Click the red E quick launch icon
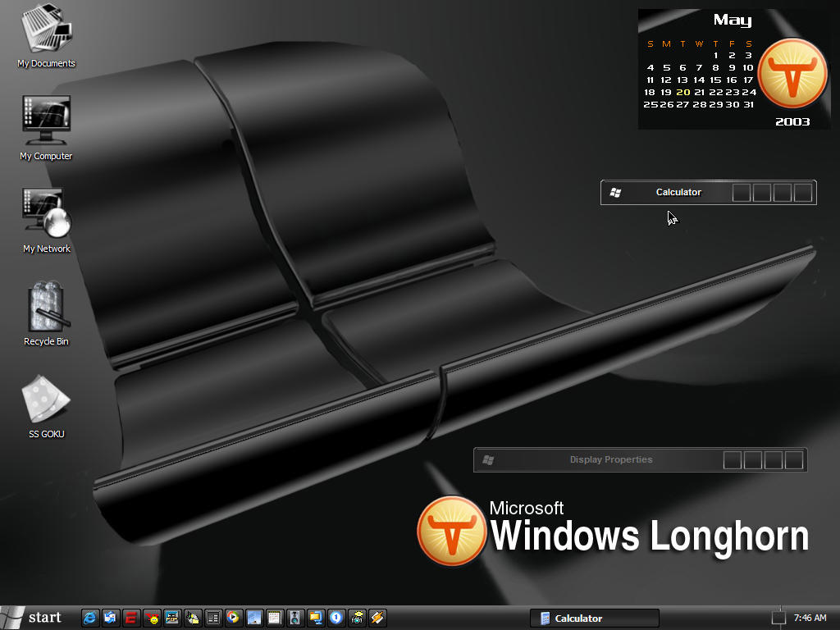The image size is (840, 630). [x=130, y=618]
